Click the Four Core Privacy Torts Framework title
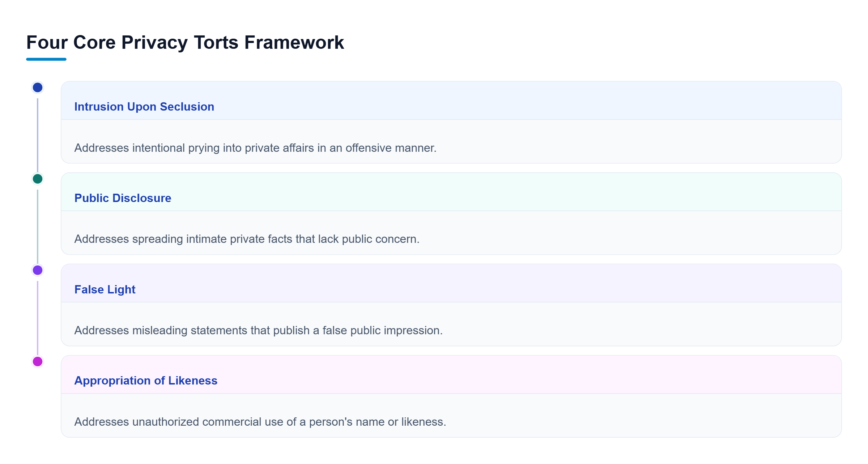The width and height of the screenshot is (868, 464). [185, 43]
